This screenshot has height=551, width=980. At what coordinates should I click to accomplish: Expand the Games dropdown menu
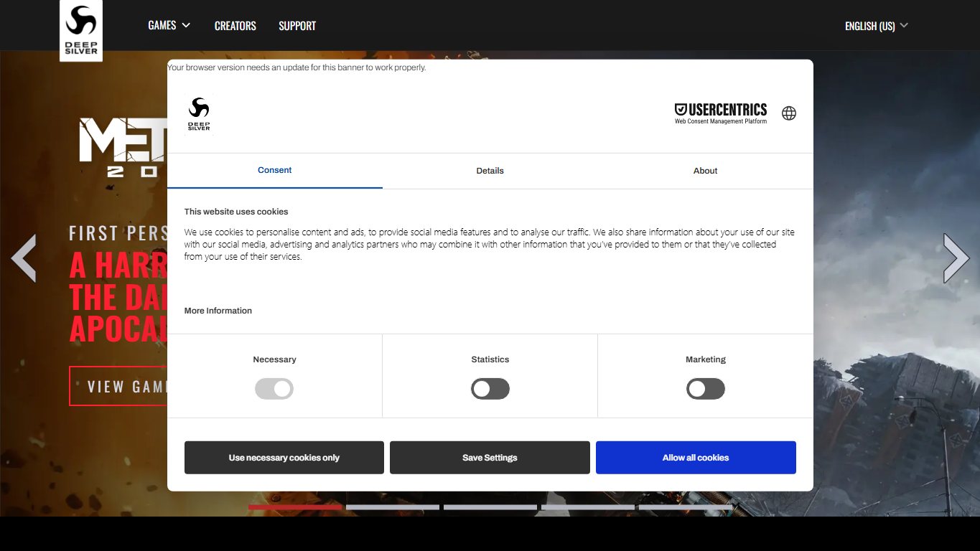[169, 25]
